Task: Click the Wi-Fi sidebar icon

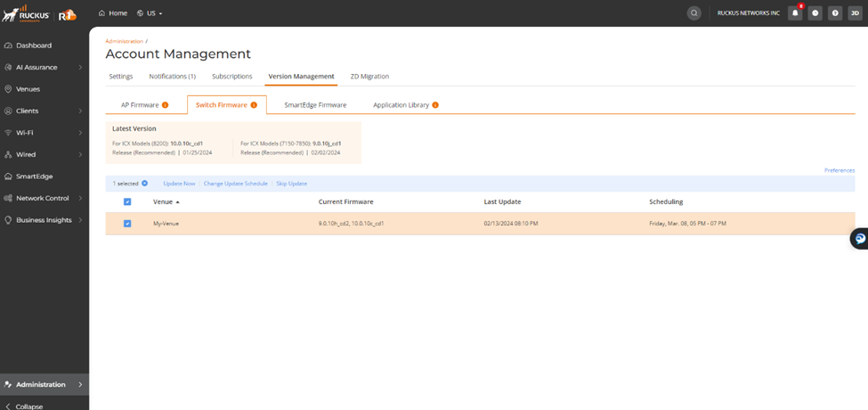Action: tap(8, 133)
